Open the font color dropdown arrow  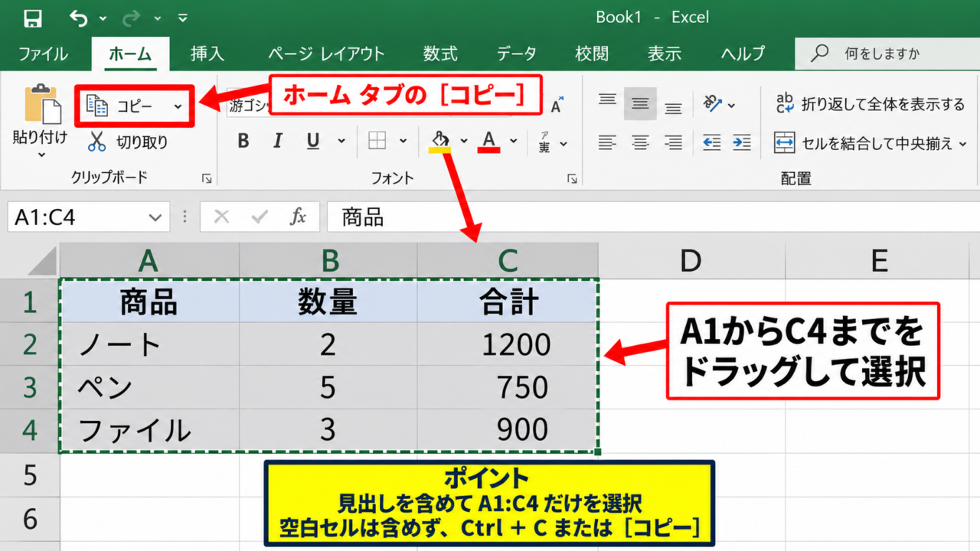click(514, 142)
